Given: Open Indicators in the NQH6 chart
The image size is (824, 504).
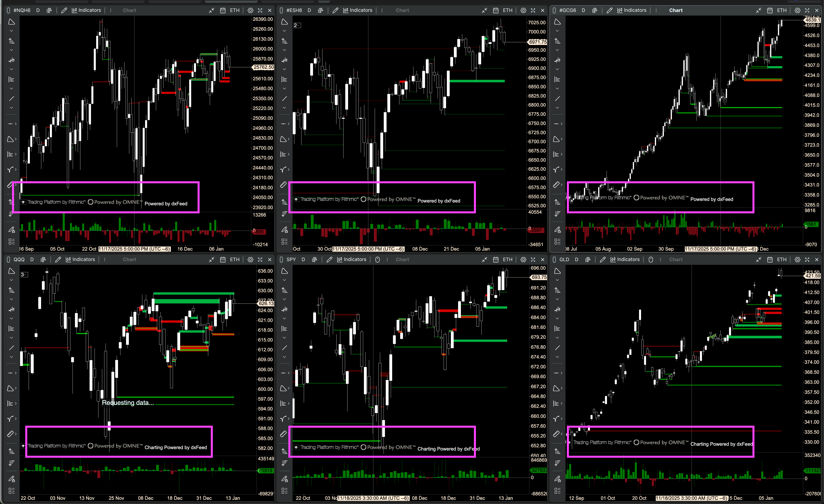Looking at the screenshot, I should (x=86, y=10).
